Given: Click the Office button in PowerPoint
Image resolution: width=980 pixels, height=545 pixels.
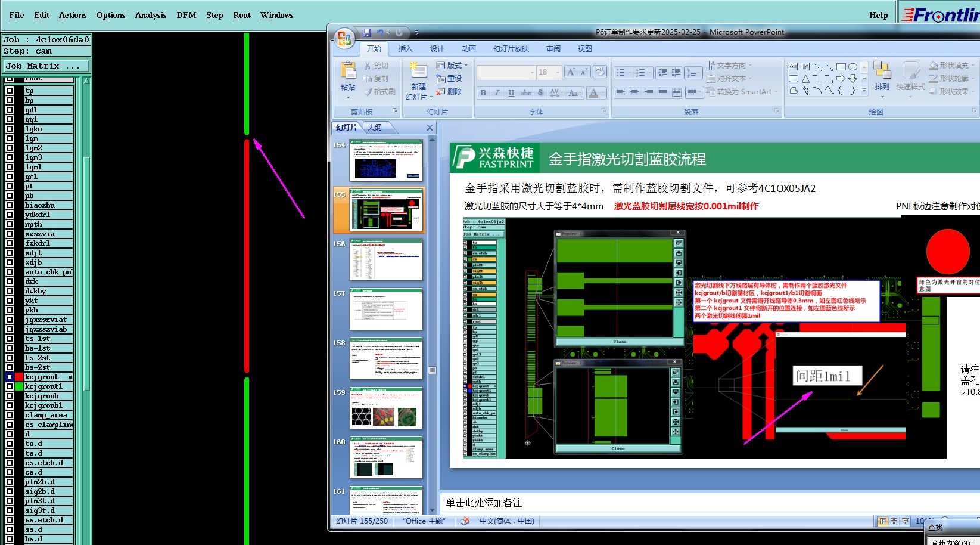Looking at the screenshot, I should [344, 39].
